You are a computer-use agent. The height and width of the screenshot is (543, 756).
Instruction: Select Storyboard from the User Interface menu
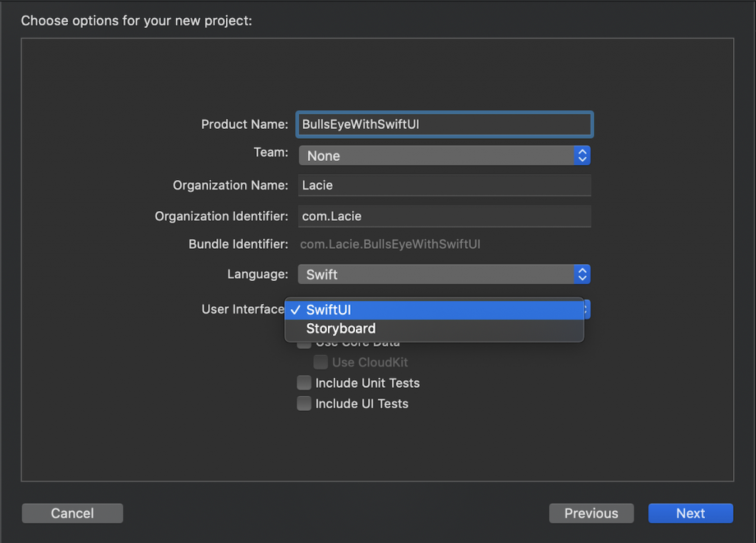coord(341,329)
